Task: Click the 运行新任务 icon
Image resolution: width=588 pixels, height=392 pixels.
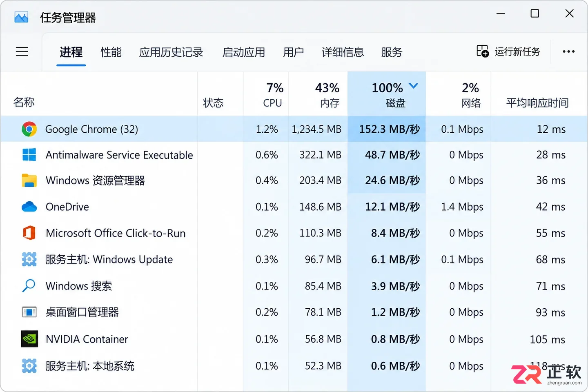Action: [x=482, y=51]
